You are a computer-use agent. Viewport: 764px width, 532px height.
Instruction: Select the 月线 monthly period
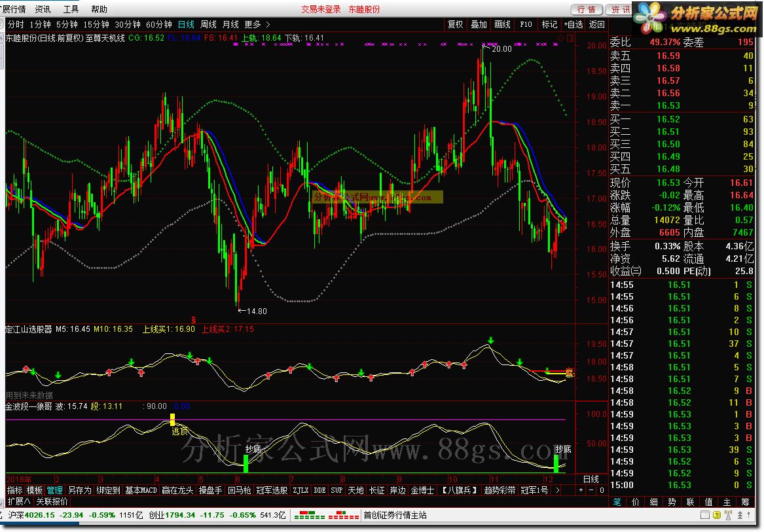click(x=230, y=24)
